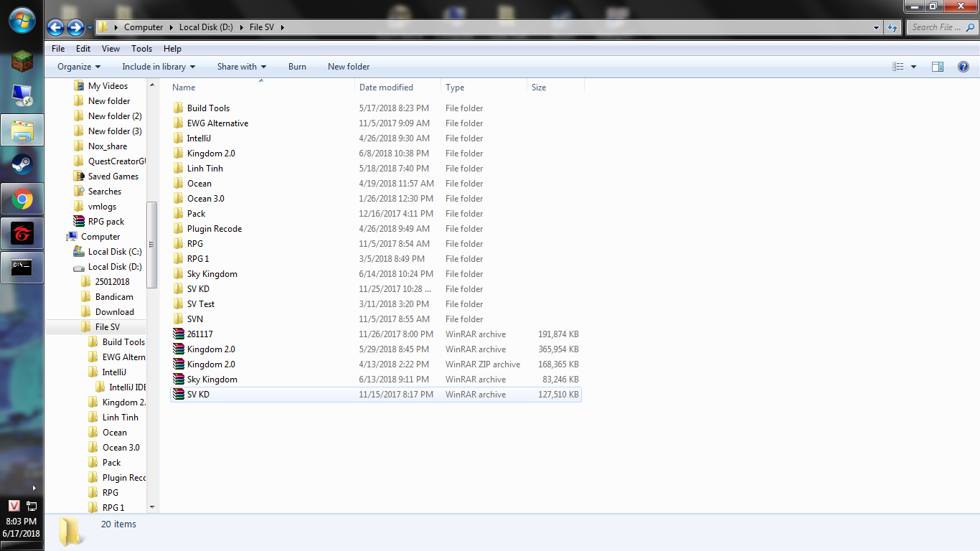Select Bandicam folder in navigation pane
Screen dimensions: 980x551
click(x=114, y=297)
